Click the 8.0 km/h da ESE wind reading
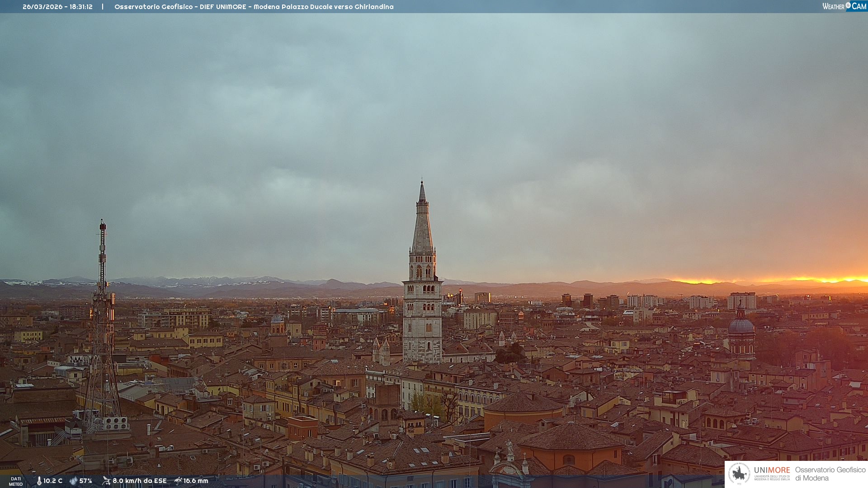 tap(139, 481)
